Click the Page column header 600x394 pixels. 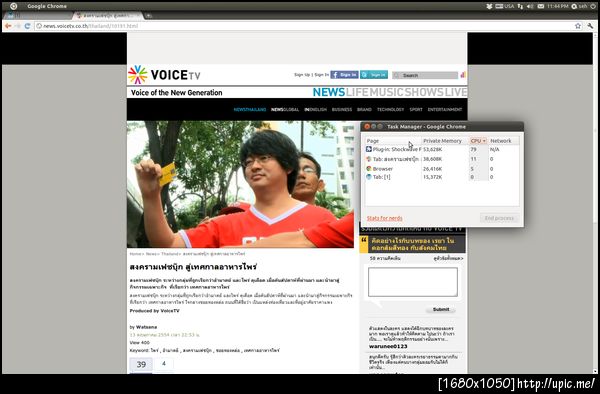coord(393,141)
